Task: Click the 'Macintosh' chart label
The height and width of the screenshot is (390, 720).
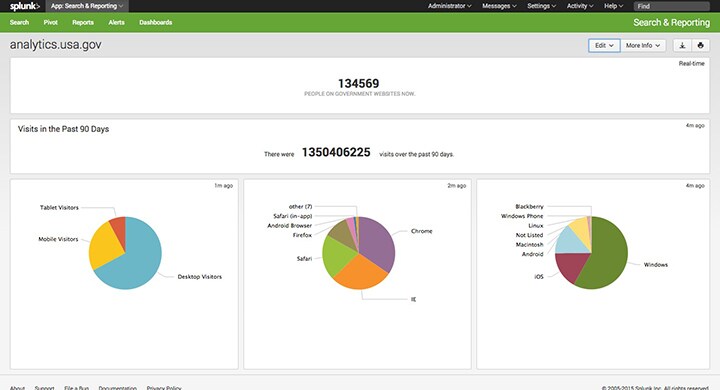Action: coord(529,244)
